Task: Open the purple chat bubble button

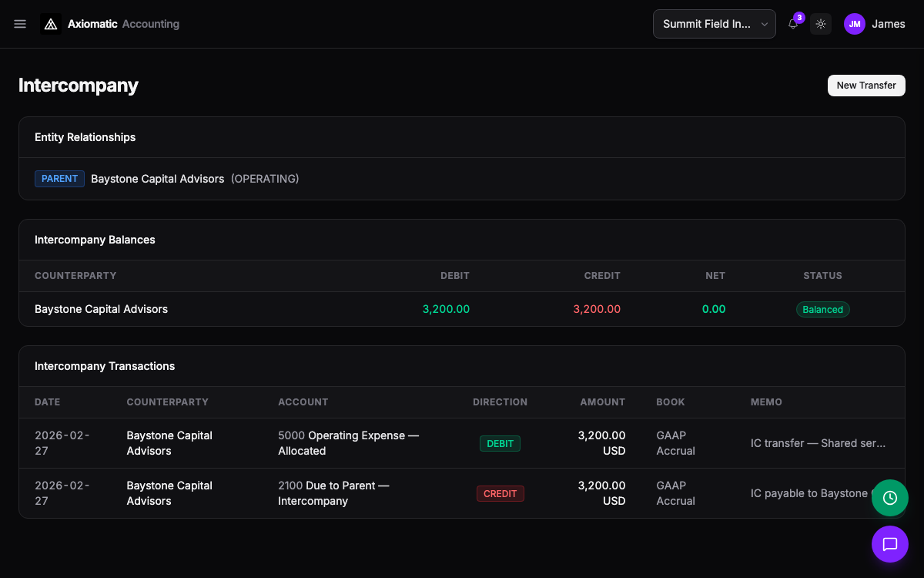Action: [x=890, y=544]
